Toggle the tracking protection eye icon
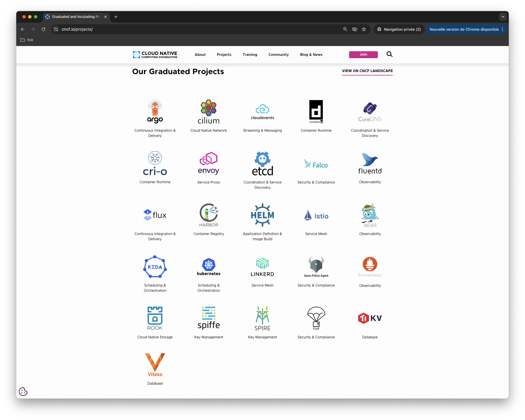Viewport: 525px width, 420px height. click(354, 29)
